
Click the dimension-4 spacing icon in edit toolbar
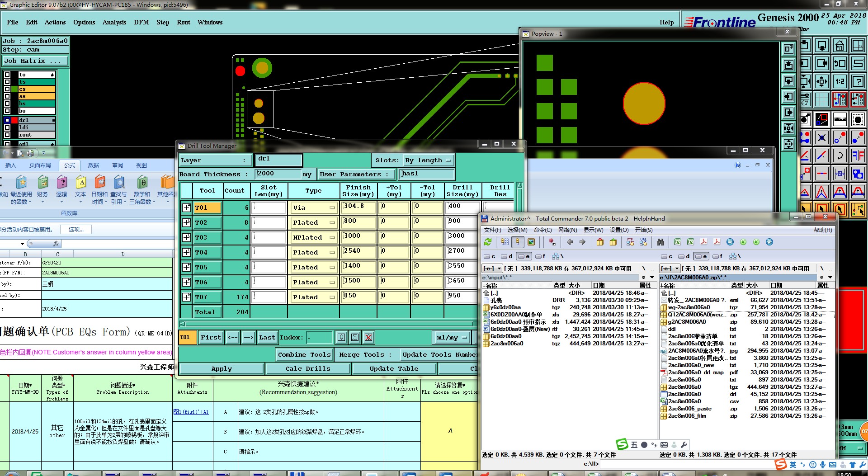coord(840,174)
